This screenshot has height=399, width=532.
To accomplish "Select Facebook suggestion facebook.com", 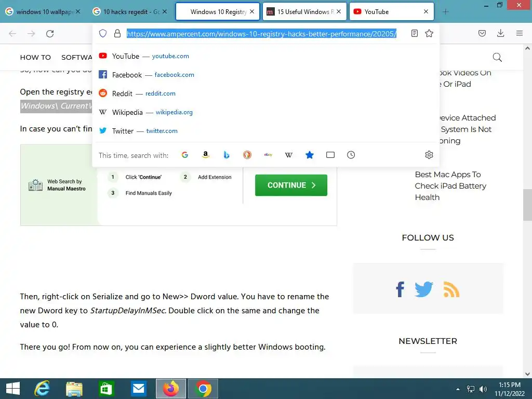I will pyautogui.click(x=265, y=75).
